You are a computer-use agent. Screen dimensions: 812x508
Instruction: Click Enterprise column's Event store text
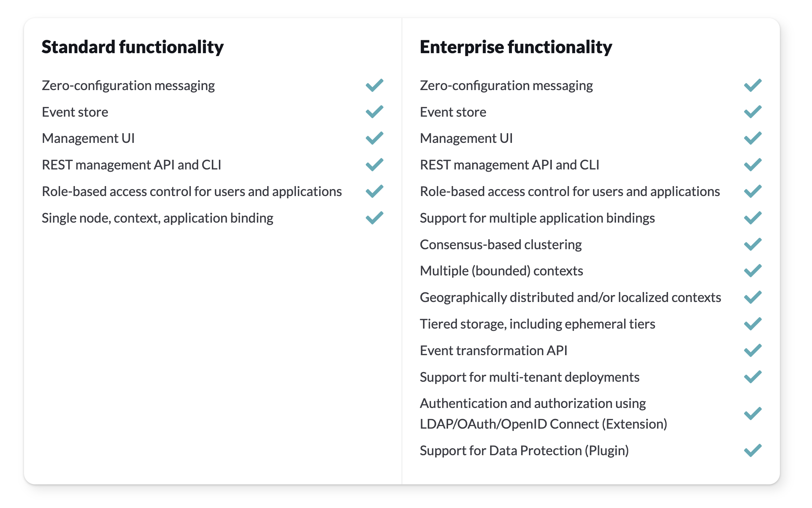(453, 112)
